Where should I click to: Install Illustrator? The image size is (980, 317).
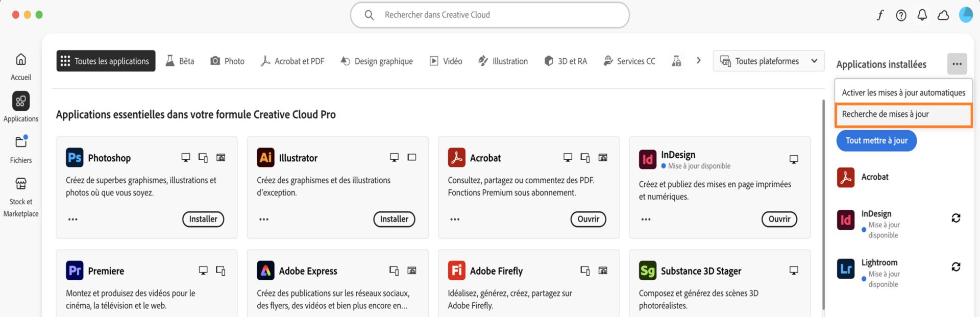[394, 220]
